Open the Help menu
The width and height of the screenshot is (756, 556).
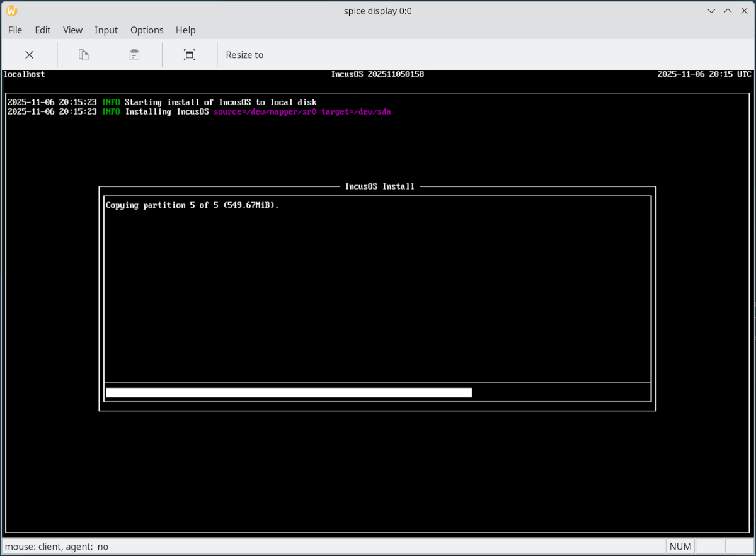(185, 30)
